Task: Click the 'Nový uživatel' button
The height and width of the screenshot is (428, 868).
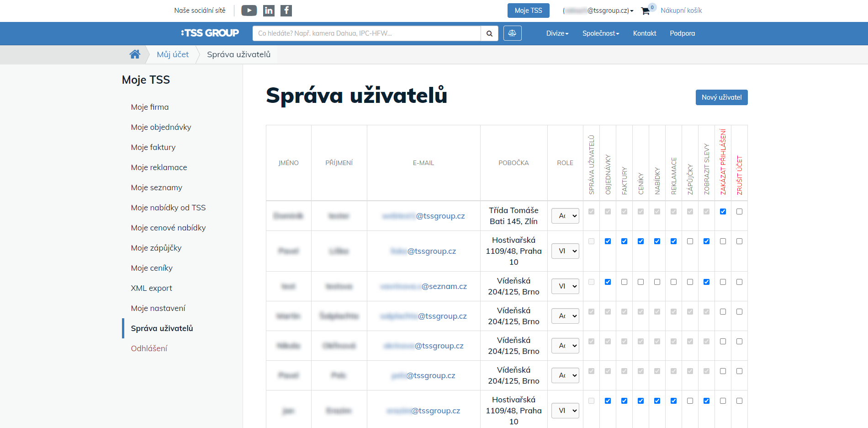Action: click(x=721, y=97)
